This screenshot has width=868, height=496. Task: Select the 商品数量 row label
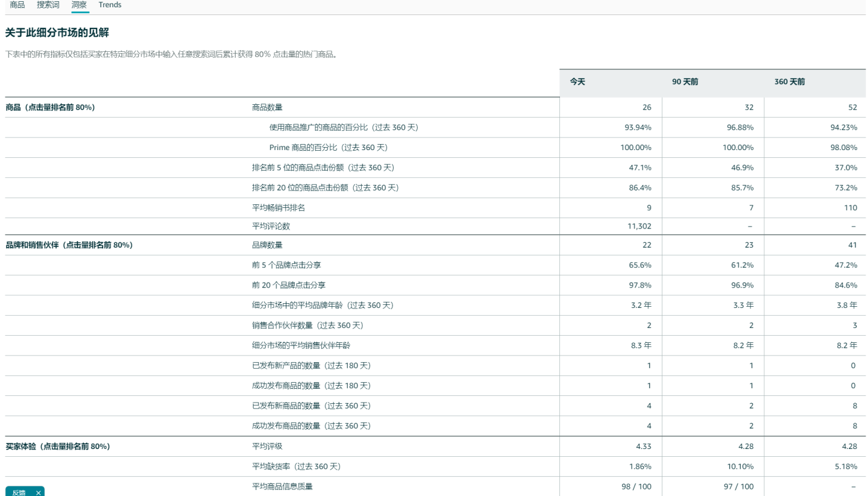266,107
